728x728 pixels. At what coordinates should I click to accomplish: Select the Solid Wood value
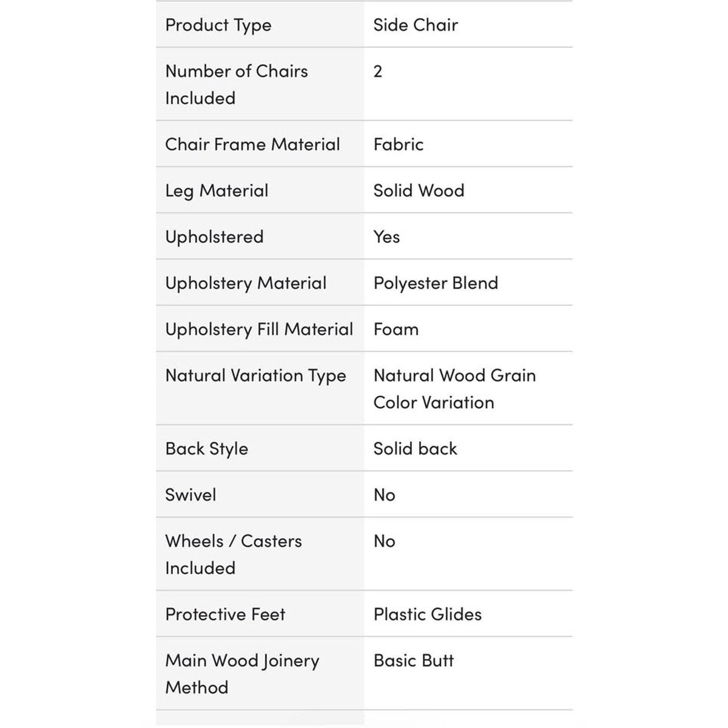419,190
